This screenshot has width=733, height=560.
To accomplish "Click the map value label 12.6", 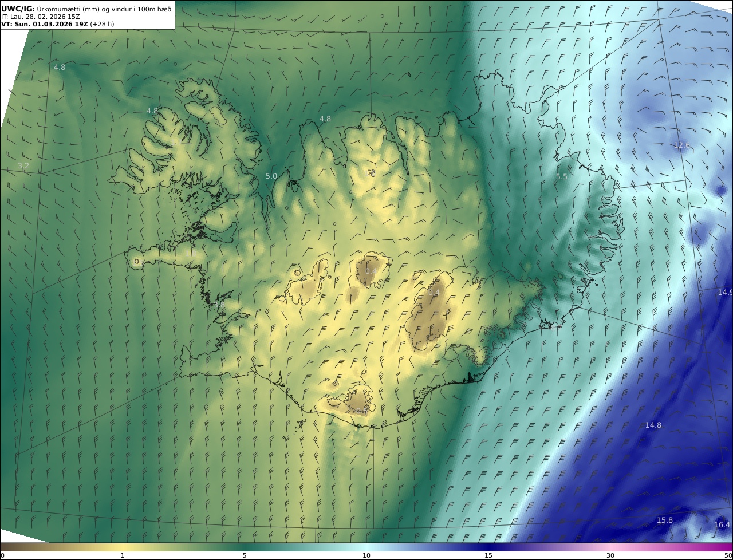I will pyautogui.click(x=681, y=145).
